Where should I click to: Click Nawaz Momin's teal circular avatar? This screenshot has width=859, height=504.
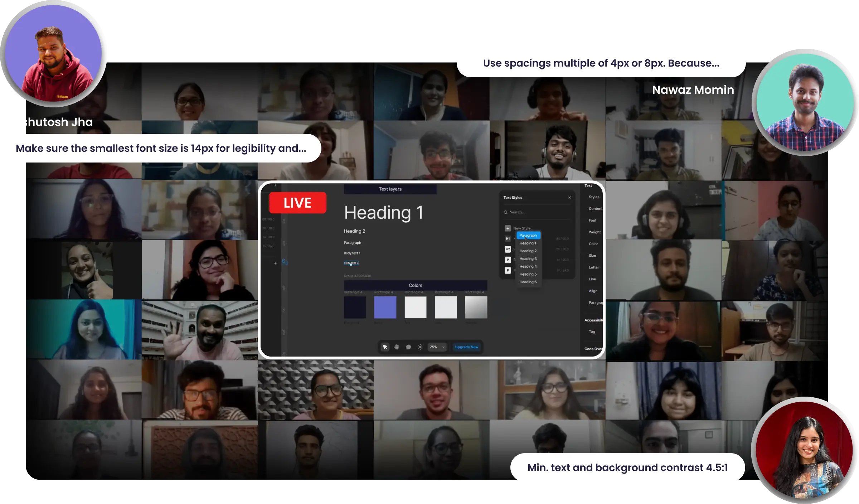point(805,102)
